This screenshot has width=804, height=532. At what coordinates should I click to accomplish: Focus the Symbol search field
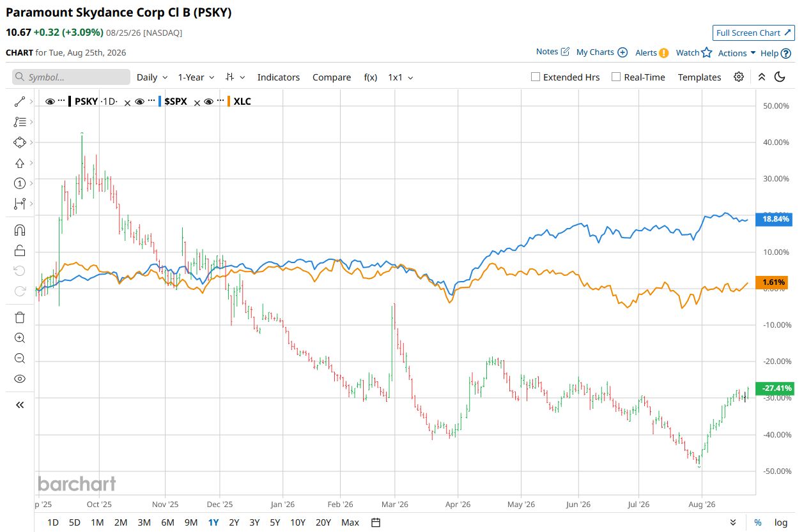tap(71, 77)
